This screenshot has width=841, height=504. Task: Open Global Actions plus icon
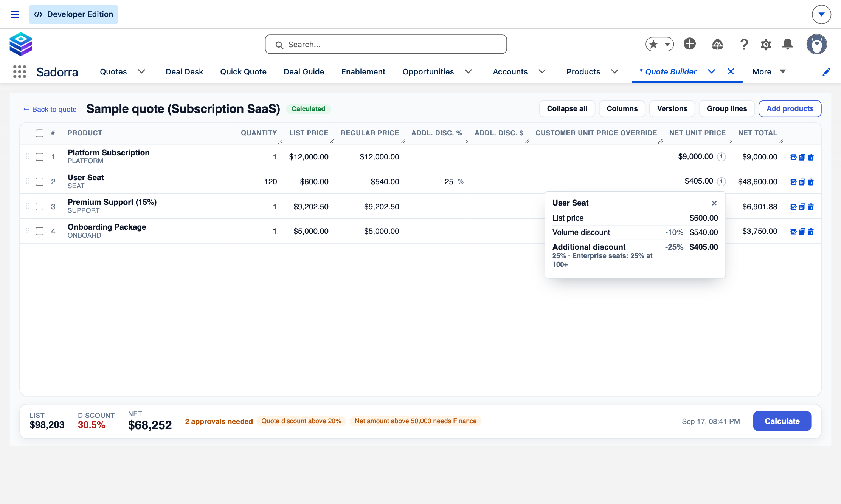[690, 43]
